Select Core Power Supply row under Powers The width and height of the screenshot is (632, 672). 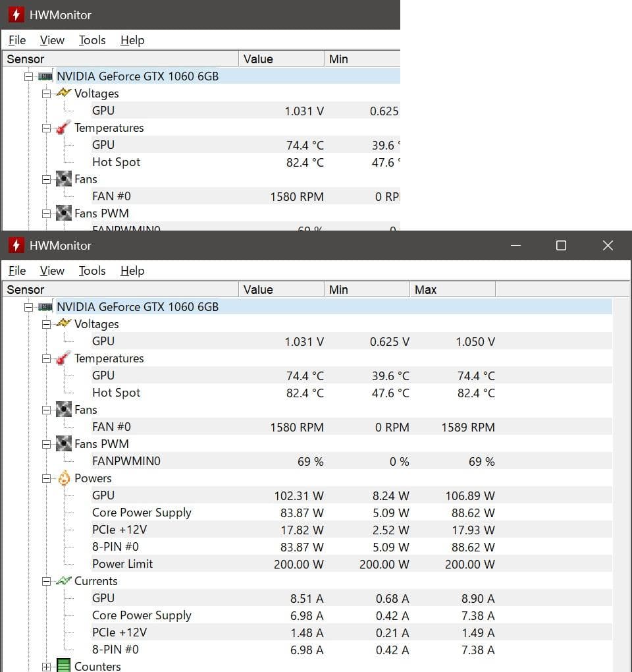[x=351, y=513]
